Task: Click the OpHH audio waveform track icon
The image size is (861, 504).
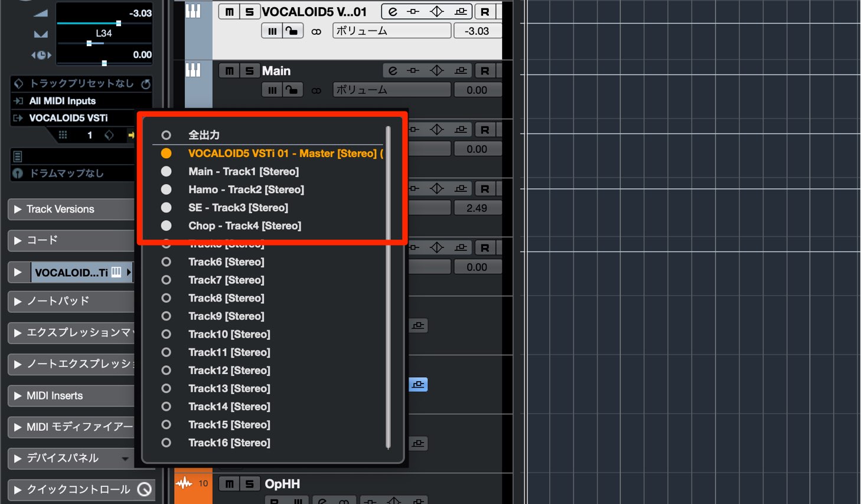Action: click(x=184, y=483)
